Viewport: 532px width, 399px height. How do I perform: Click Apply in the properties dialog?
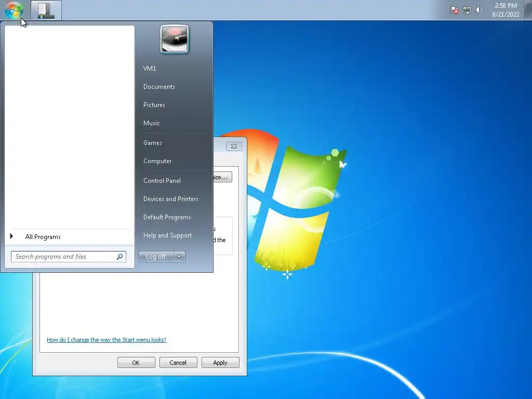220,362
